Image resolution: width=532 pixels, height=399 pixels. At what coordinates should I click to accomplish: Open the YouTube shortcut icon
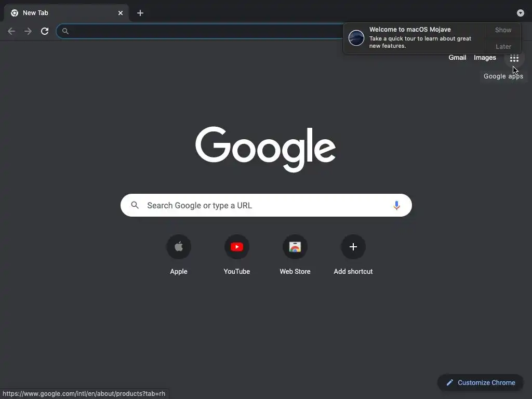pos(237,247)
